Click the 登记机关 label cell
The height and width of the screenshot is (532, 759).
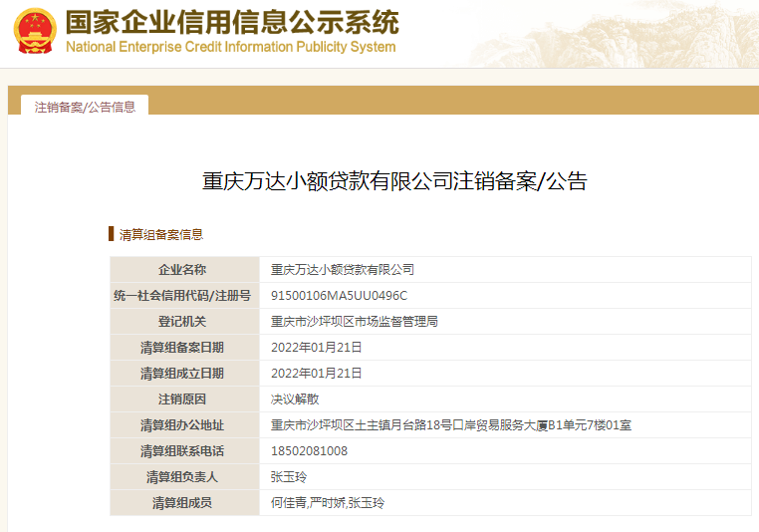[x=183, y=321]
